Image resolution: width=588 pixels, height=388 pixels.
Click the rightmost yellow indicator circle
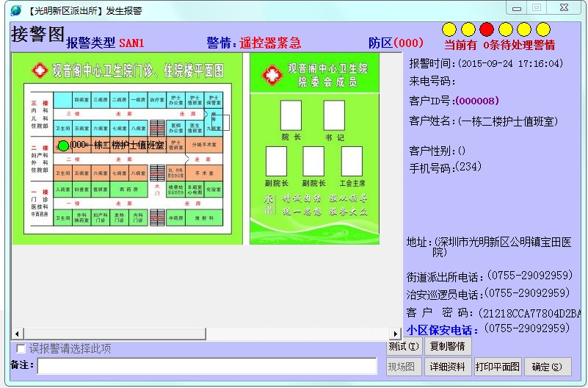coord(543,29)
